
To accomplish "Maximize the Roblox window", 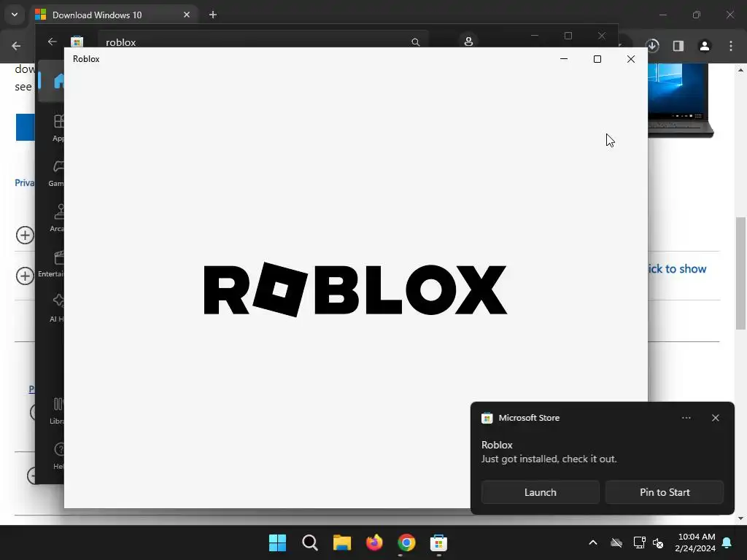I will point(597,59).
